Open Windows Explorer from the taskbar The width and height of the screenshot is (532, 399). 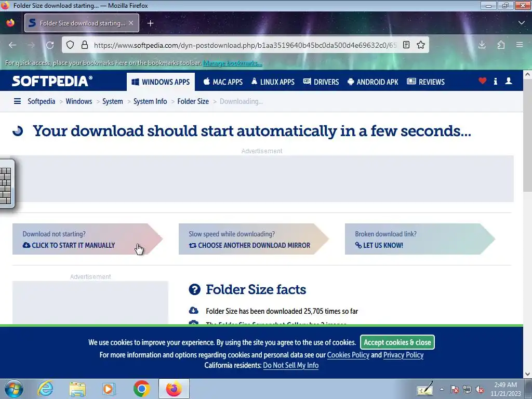click(77, 389)
